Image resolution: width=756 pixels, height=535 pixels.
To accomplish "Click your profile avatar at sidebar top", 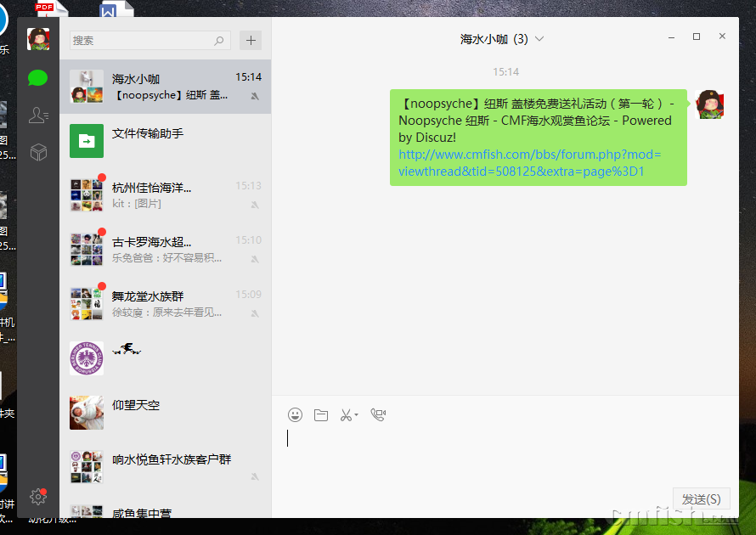I will [37, 39].
